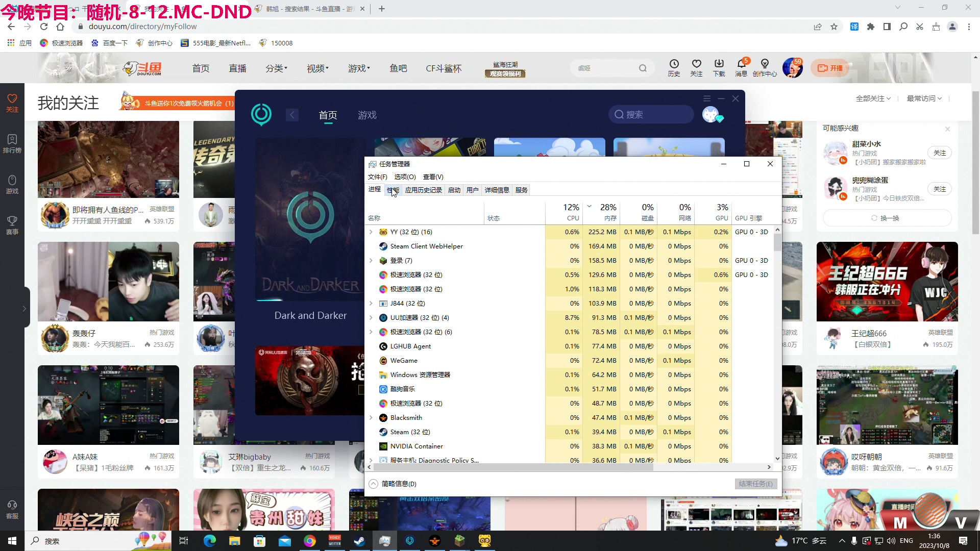Click the launcher's magnifier search icon
This screenshot has height=551, width=980.
tap(619, 114)
